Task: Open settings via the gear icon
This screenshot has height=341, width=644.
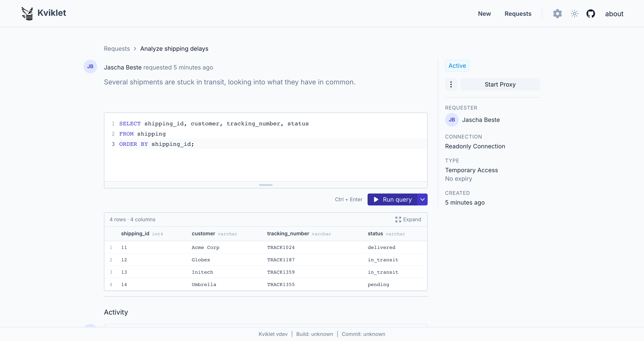Action: [x=557, y=14]
